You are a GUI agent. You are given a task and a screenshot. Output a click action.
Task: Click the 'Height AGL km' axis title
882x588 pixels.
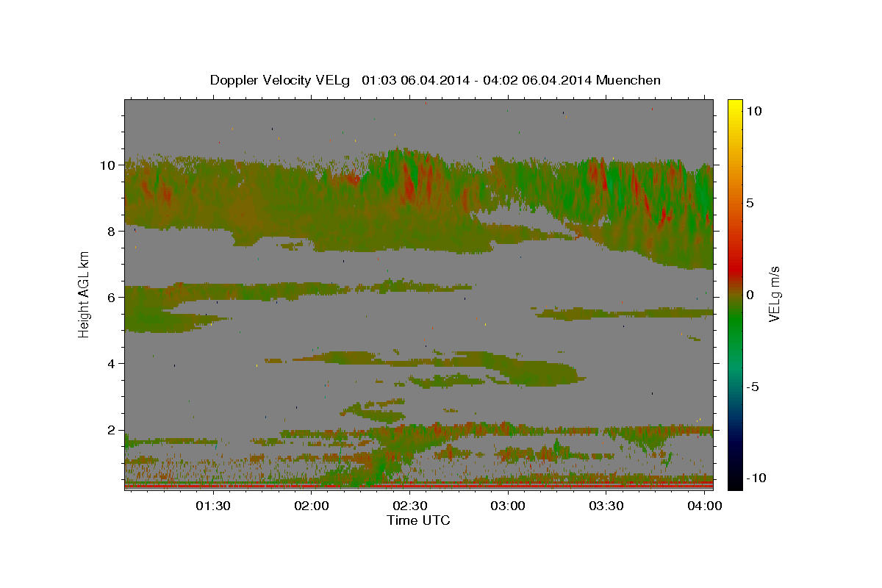(84, 294)
